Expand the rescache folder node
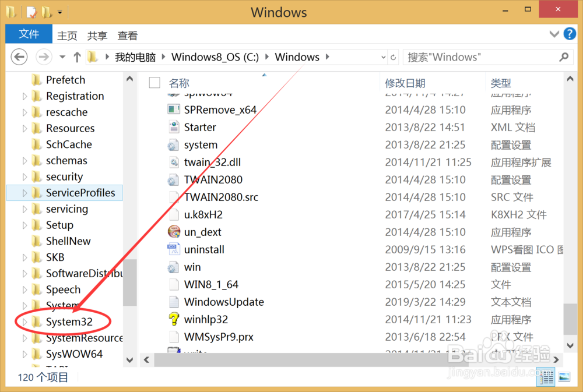 [x=24, y=112]
